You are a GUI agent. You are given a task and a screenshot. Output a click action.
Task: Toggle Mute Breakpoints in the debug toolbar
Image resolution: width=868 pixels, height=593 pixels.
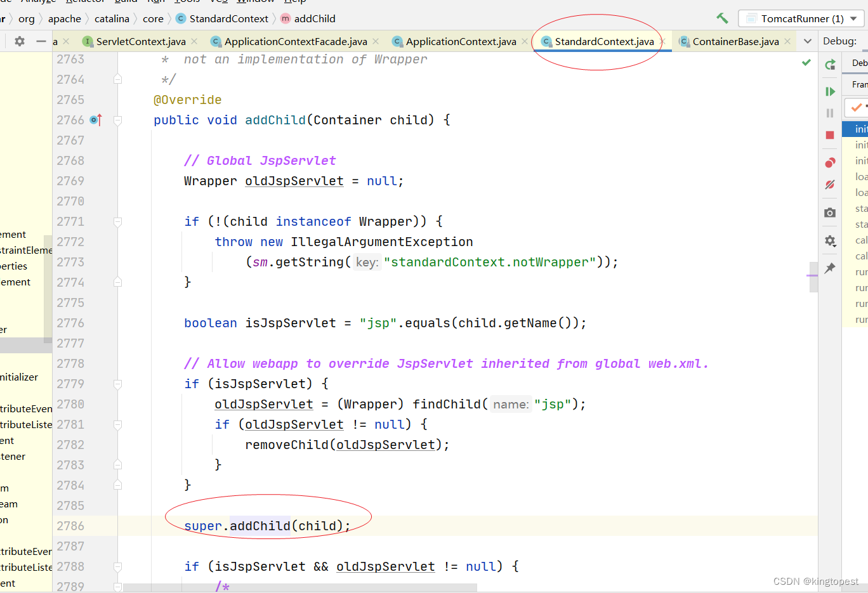pos(830,185)
